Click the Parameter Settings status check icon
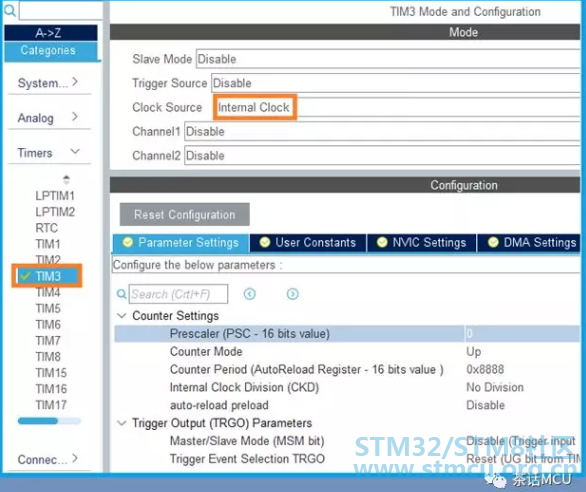 pyautogui.click(x=128, y=242)
